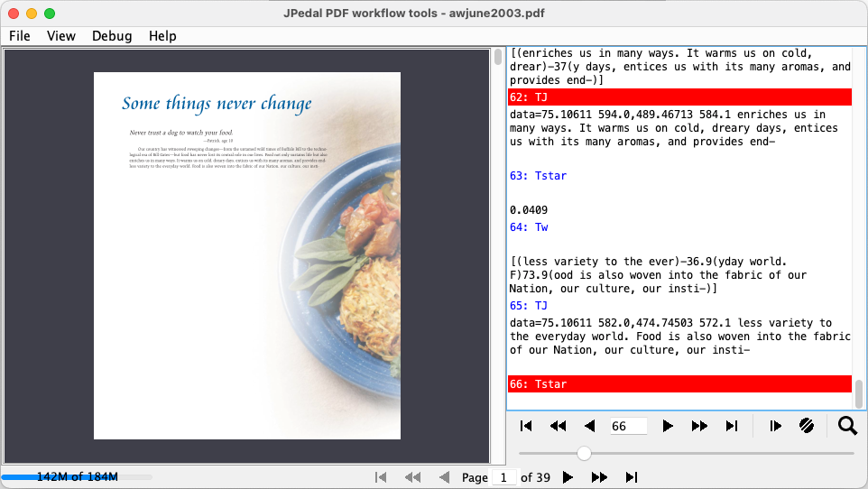Open the Help menu

pos(162,36)
